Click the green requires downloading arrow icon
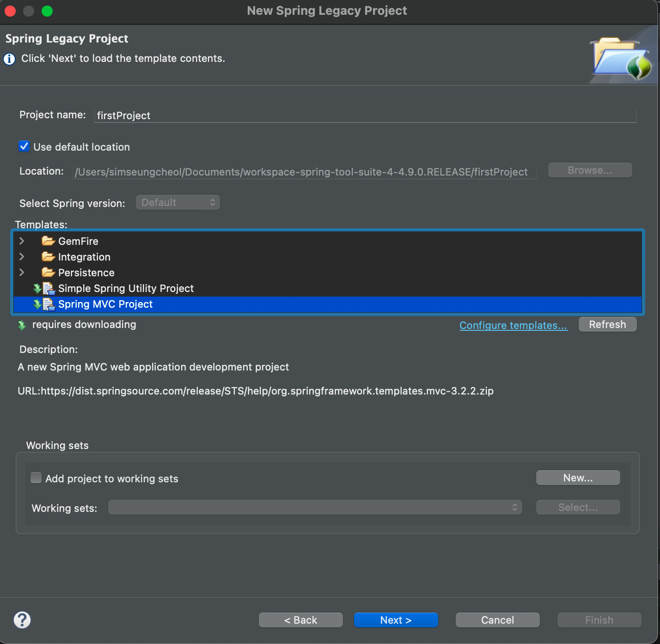The height and width of the screenshot is (644, 660). click(22, 325)
